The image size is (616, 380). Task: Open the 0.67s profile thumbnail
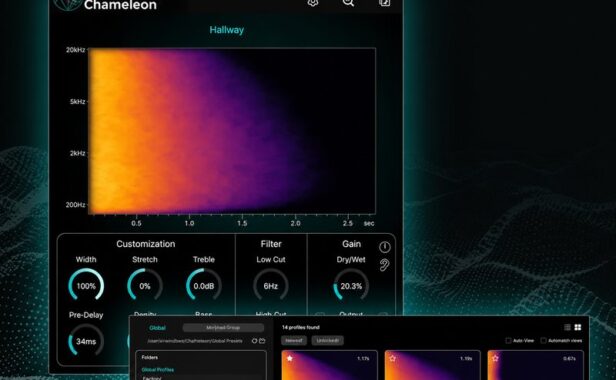(535, 365)
